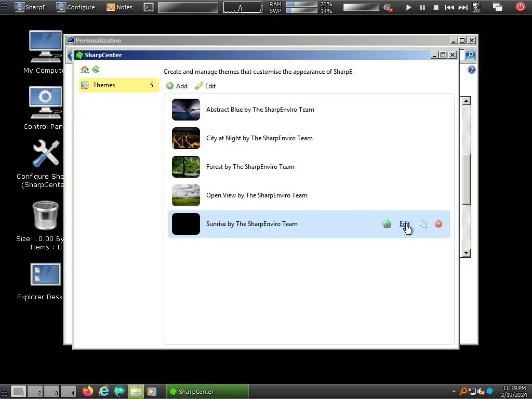The width and height of the screenshot is (532, 399).
Task: Click Forest by The SharpEnviro Team
Action: [250, 167]
